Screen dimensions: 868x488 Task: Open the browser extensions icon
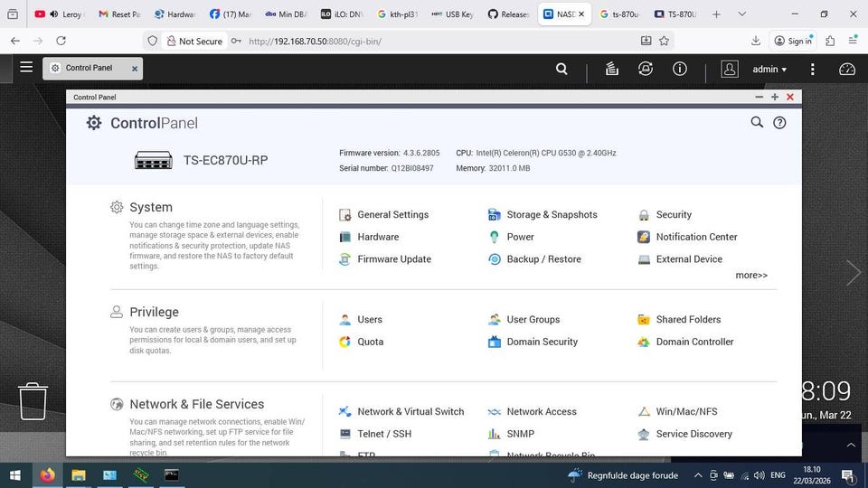tap(830, 41)
